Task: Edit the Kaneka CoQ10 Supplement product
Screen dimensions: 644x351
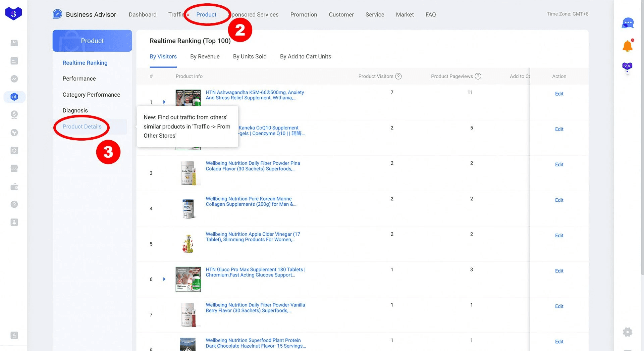Action: pos(559,129)
